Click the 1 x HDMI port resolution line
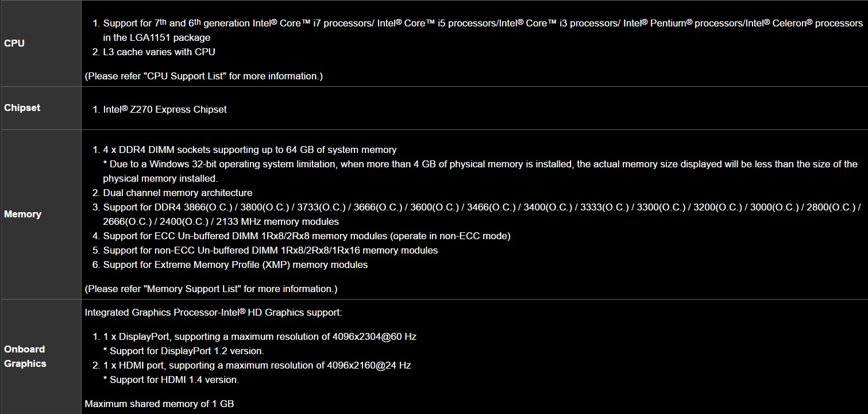This screenshot has width=868, height=414. 257,365
